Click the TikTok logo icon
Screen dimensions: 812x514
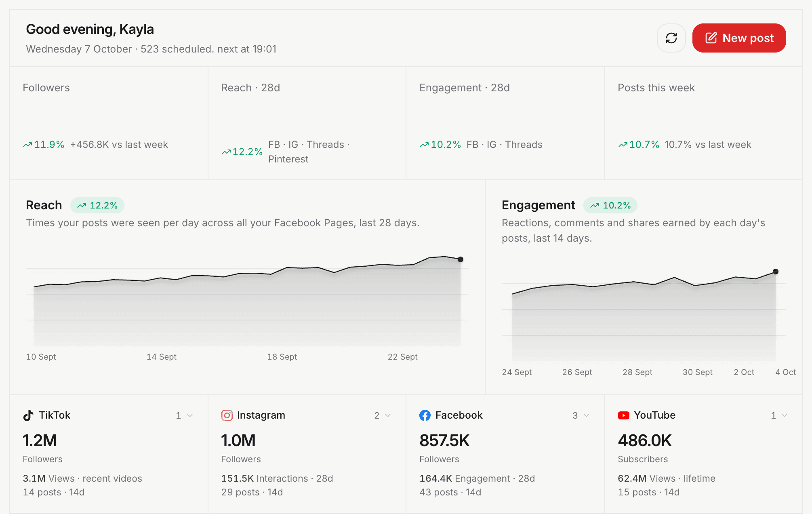tap(28, 415)
